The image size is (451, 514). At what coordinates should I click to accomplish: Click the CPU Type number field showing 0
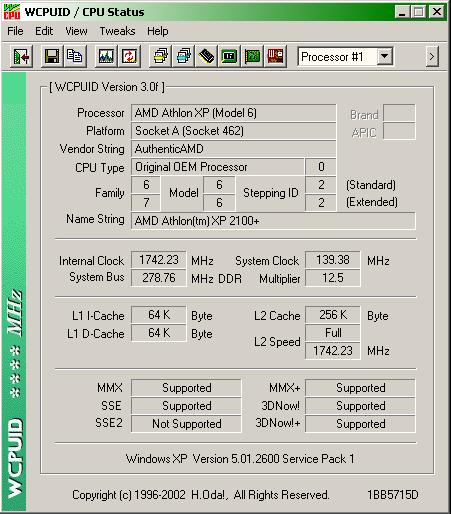[x=321, y=167]
